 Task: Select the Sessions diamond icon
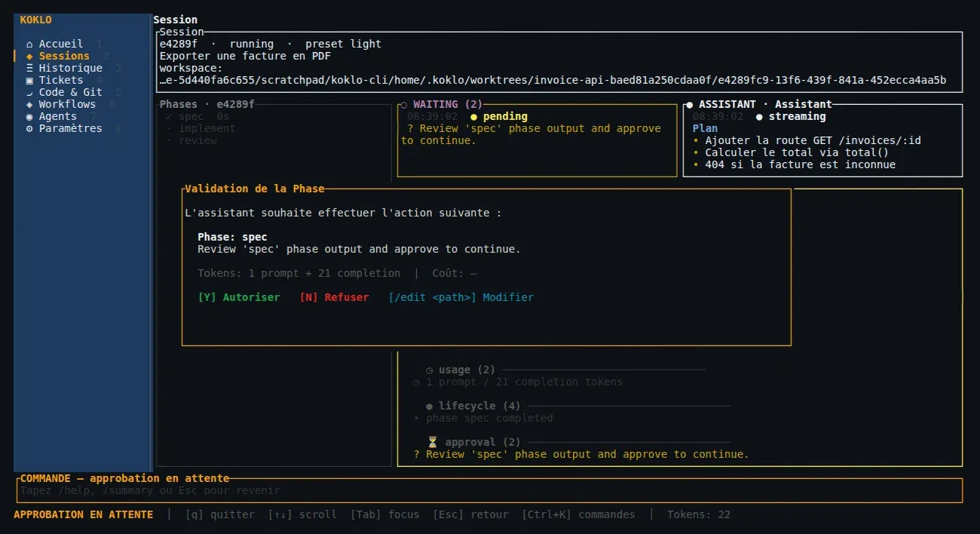point(29,56)
